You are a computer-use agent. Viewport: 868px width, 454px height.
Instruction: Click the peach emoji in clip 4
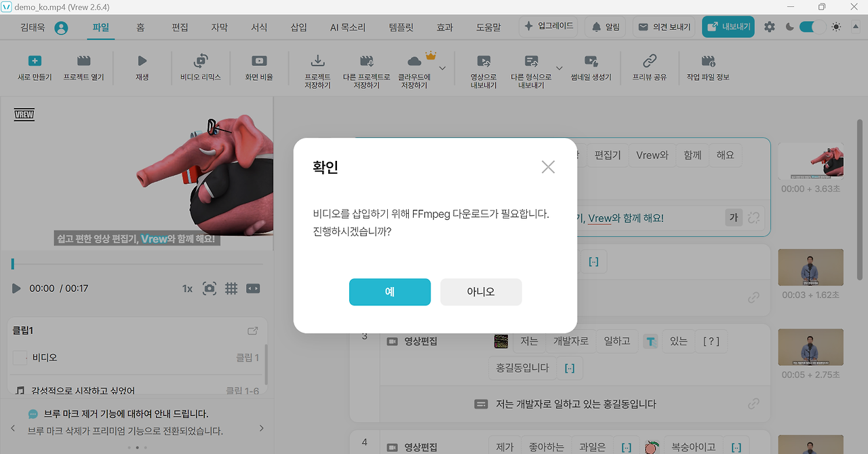(x=651, y=447)
